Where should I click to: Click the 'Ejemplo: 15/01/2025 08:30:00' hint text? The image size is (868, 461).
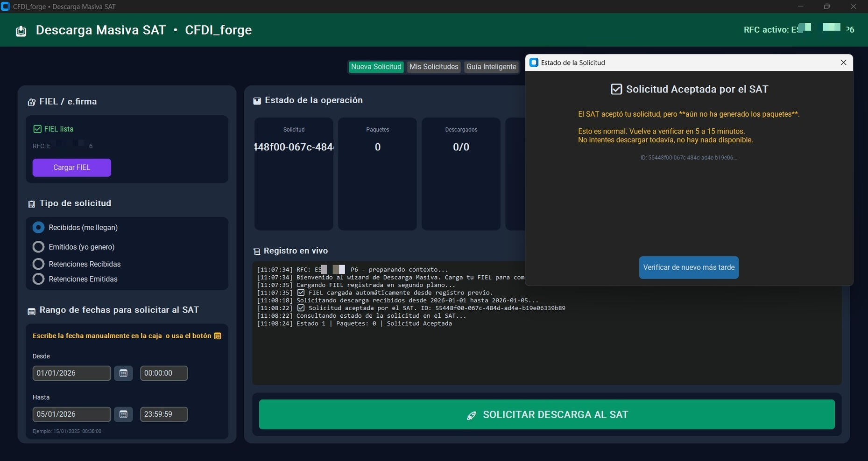pyautogui.click(x=67, y=431)
